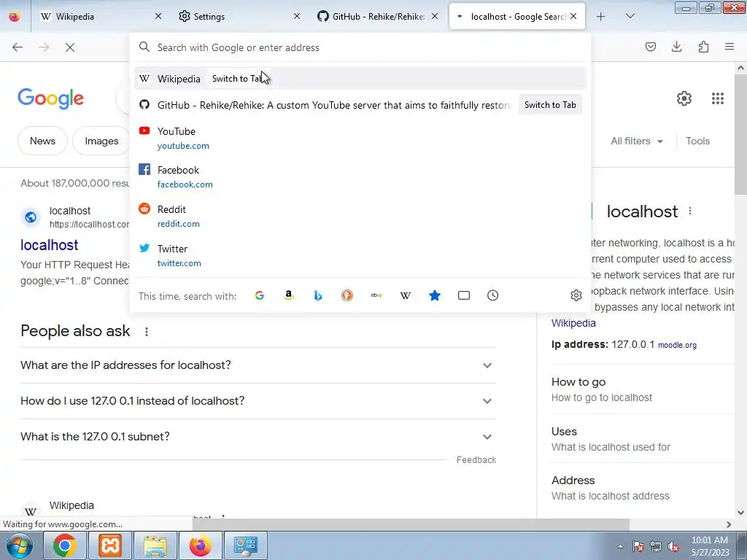This screenshot has height=560, width=747.
Task: Click the Feedback link
Action: (x=476, y=460)
